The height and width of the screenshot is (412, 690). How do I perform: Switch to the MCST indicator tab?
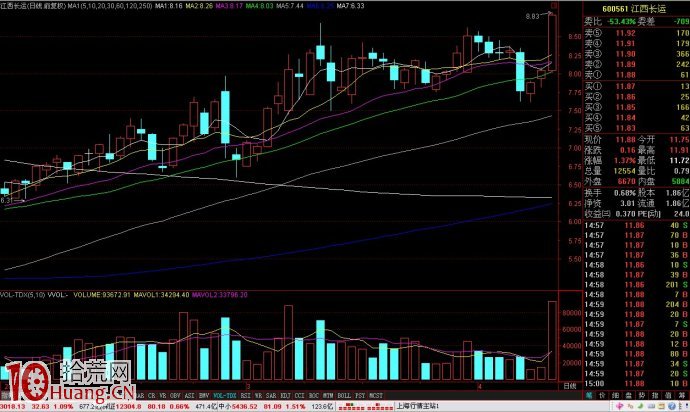[376, 396]
